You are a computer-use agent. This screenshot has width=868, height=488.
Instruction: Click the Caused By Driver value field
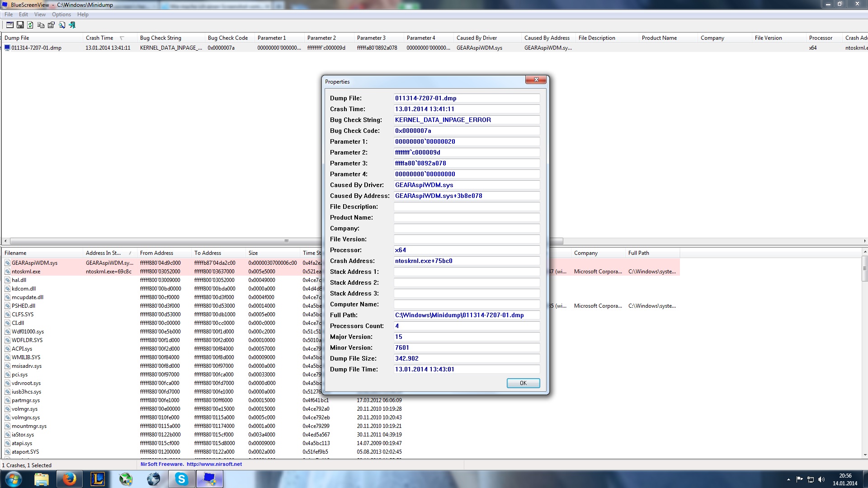coord(467,185)
